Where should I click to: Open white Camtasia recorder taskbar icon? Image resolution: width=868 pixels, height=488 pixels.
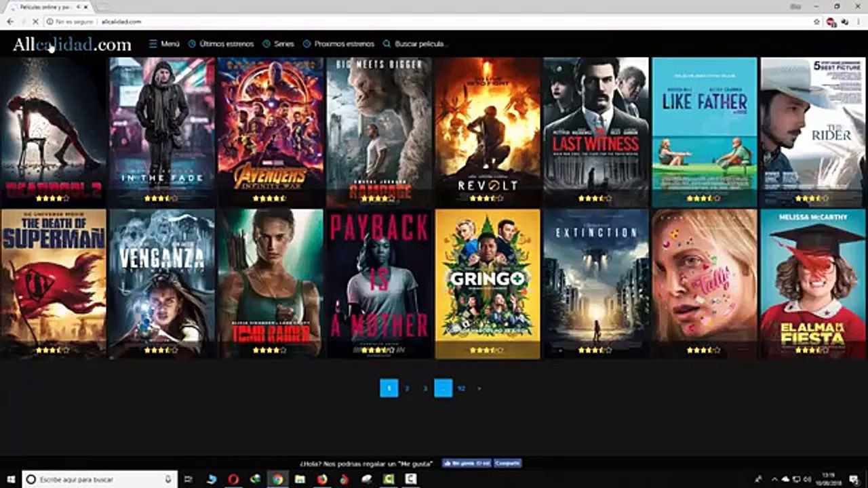(x=410, y=479)
